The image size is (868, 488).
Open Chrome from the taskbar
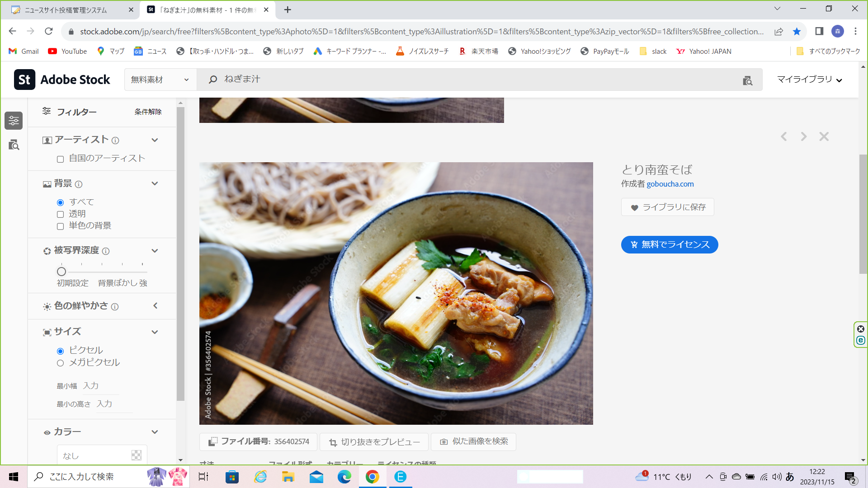[x=372, y=477]
